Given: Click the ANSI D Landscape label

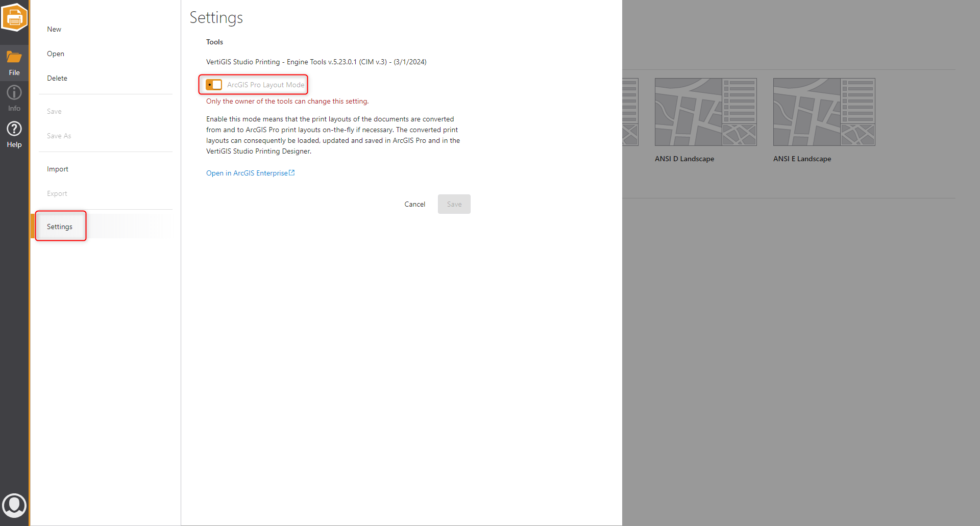Looking at the screenshot, I should click(x=684, y=159).
